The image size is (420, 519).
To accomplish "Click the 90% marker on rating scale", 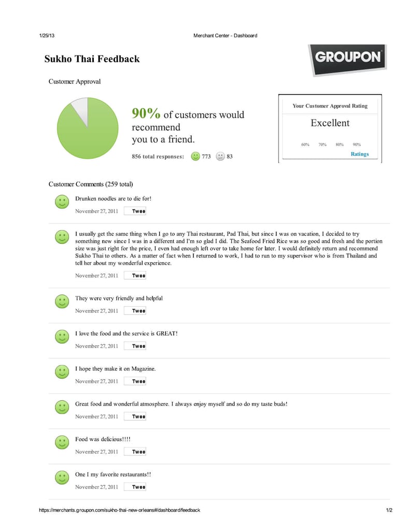I will 357,145.
